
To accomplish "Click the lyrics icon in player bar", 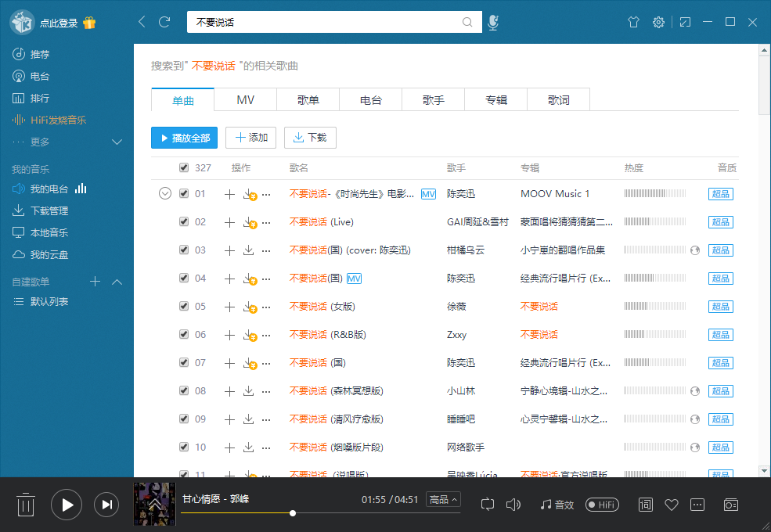I will pos(646,505).
